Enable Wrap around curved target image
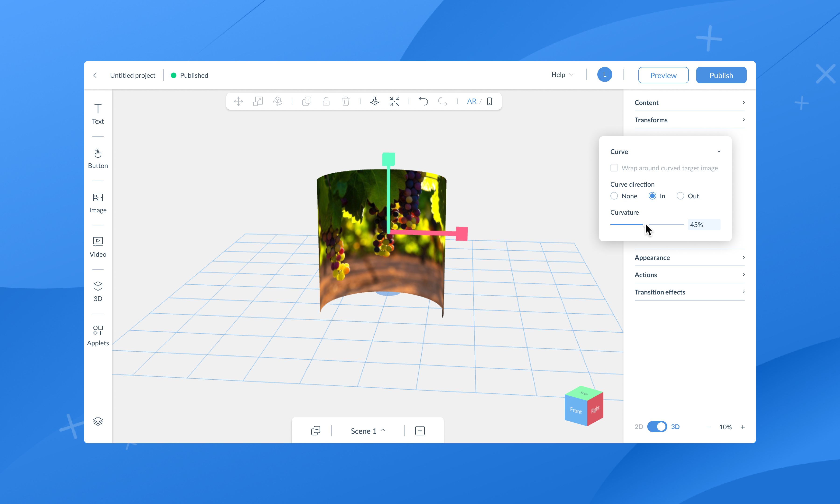 point(614,168)
